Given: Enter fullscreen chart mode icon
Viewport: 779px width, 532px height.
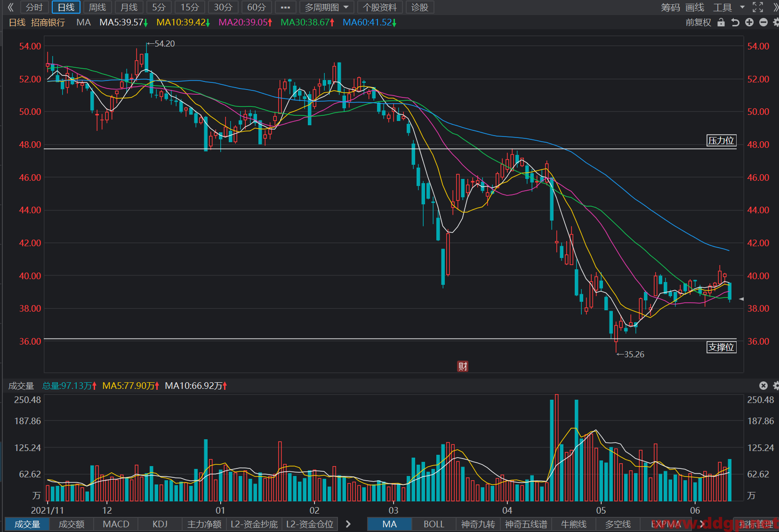Looking at the screenshot, I should [x=758, y=7].
